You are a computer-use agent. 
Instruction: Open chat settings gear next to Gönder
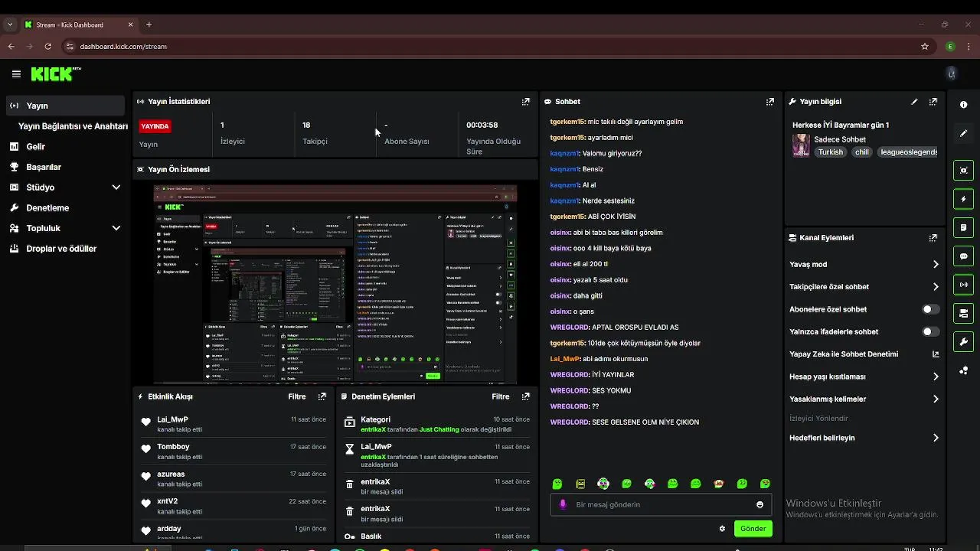pyautogui.click(x=722, y=529)
